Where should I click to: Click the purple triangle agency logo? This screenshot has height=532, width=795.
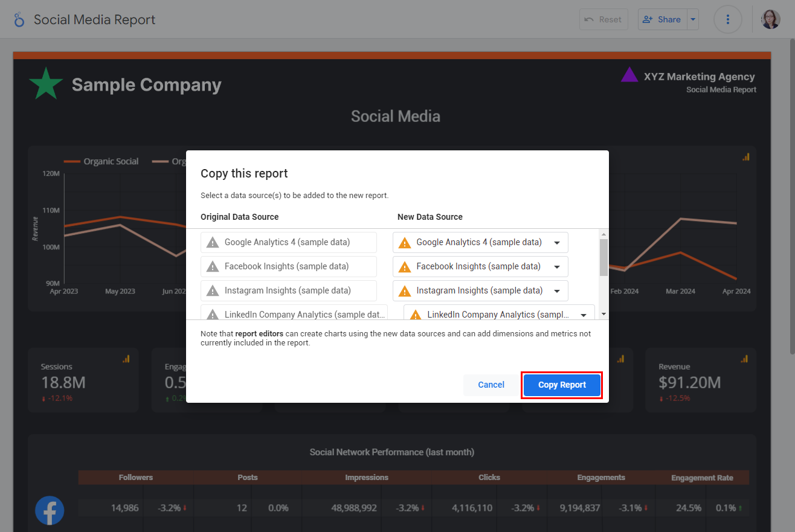point(629,75)
